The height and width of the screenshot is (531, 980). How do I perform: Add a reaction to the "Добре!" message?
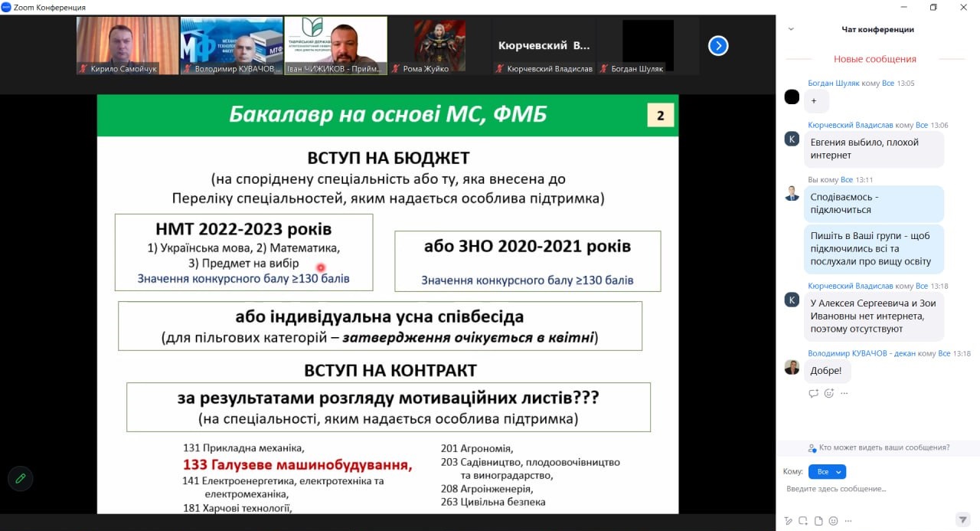pos(828,393)
